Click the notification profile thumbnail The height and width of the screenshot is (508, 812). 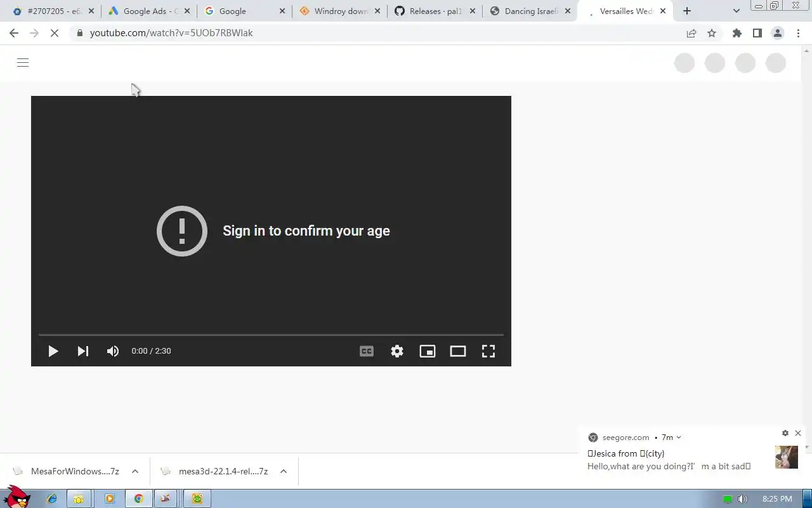click(x=787, y=457)
